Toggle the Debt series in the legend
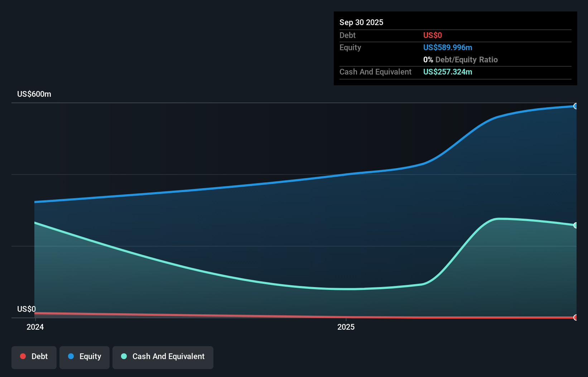The image size is (588, 377). 34,357
